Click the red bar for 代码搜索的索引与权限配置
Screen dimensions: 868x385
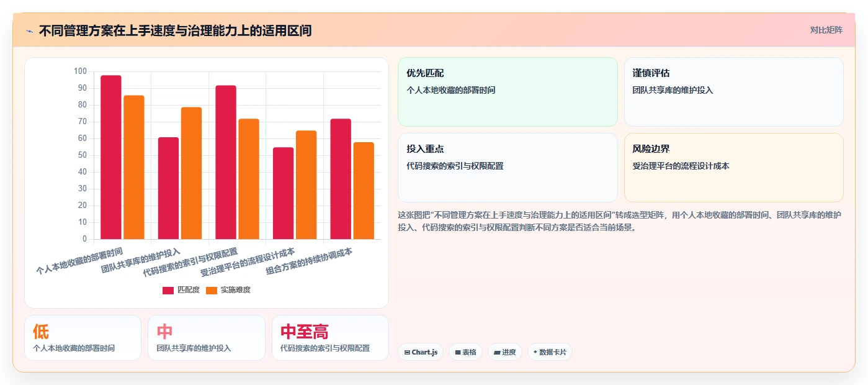point(226,162)
